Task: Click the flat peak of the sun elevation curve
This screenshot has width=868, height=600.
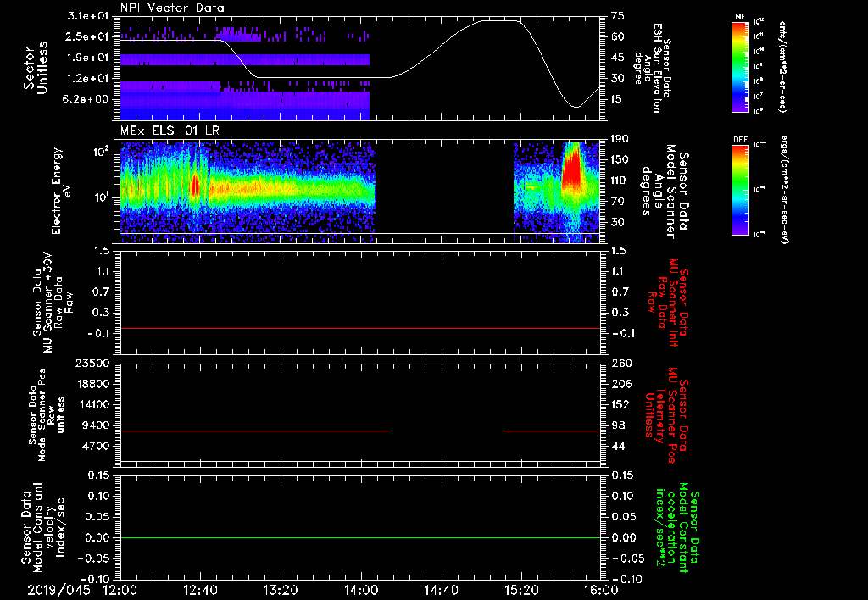Action: pyautogui.click(x=500, y=20)
